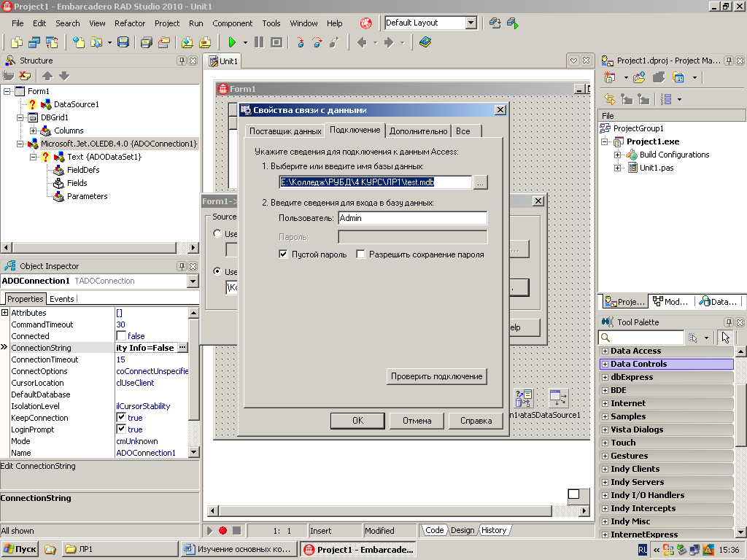The height and width of the screenshot is (560, 747).
Task: Click the Tool Palette cursor arrow icon
Action: tap(726, 337)
